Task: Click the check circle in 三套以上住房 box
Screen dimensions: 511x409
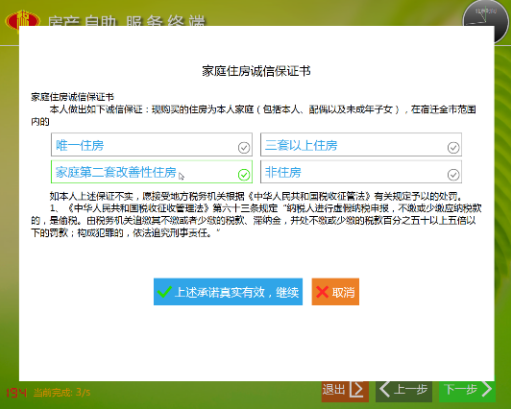Action: [x=453, y=147]
